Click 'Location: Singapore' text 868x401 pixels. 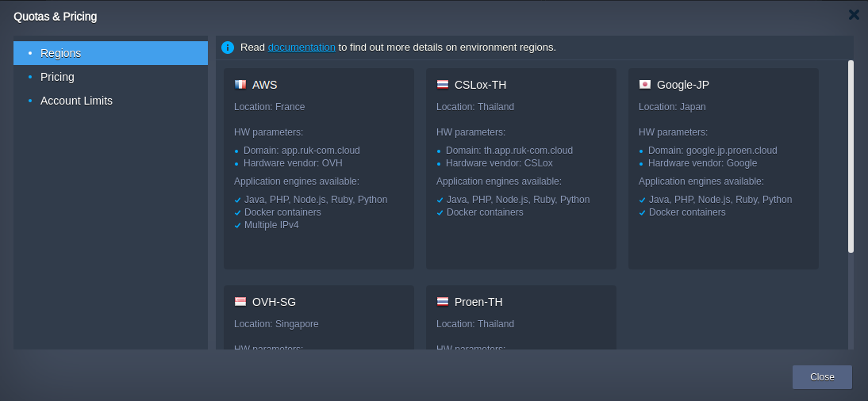tap(276, 324)
